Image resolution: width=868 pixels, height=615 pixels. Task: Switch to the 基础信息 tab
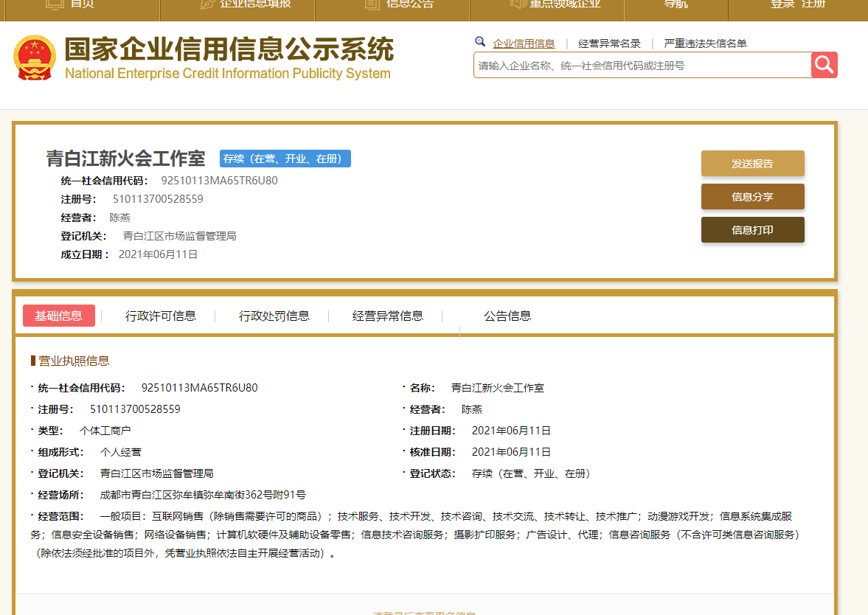coord(59,316)
